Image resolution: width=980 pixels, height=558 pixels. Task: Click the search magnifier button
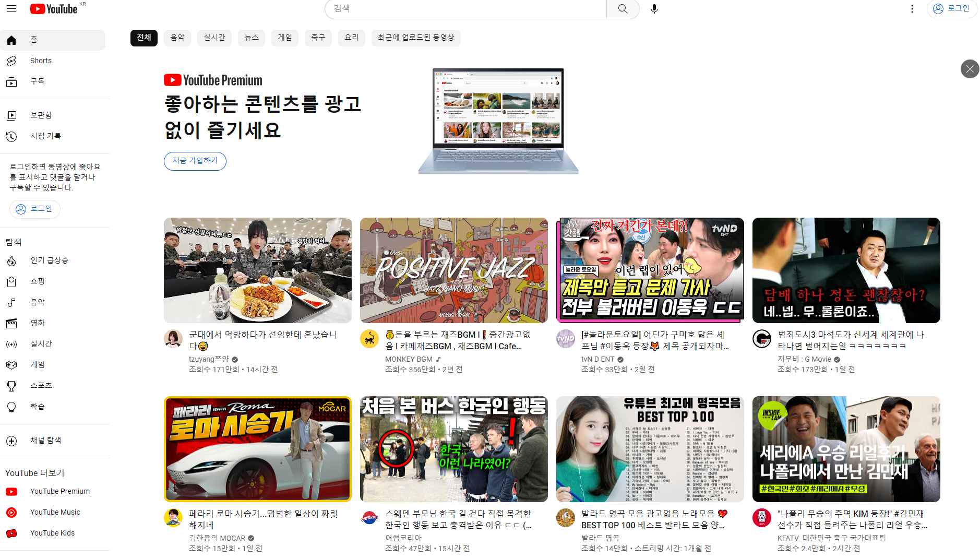pos(623,9)
